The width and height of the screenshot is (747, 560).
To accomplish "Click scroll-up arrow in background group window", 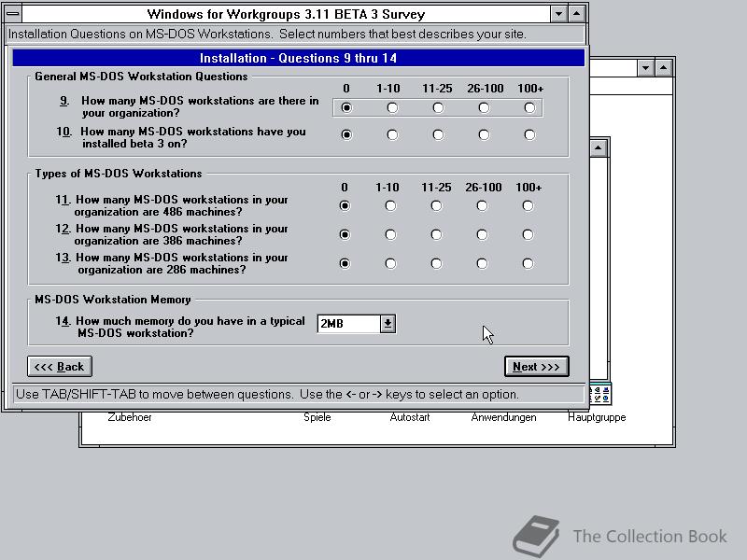I will pyautogui.click(x=599, y=148).
